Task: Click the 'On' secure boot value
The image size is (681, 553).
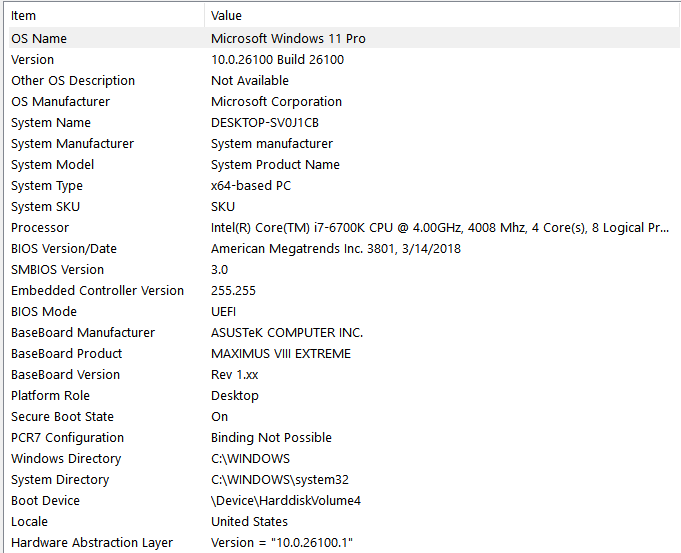Action: point(219,417)
